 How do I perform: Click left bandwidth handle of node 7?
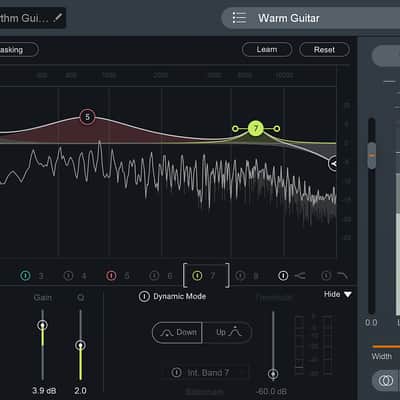[235, 128]
